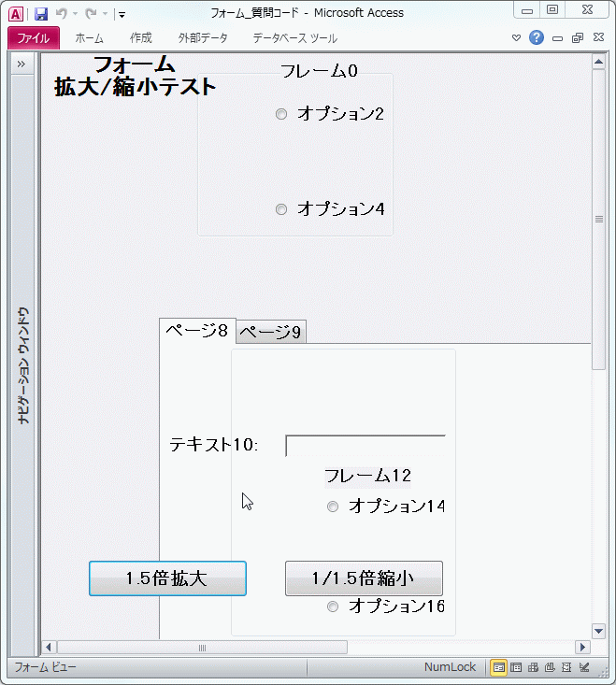
Task: Switch to PivotChart View in status bar
Action: tap(550, 667)
